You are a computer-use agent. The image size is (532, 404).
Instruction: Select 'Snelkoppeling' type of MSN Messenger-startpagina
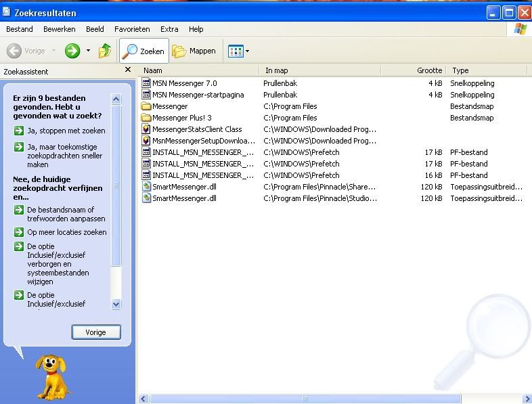click(x=472, y=95)
